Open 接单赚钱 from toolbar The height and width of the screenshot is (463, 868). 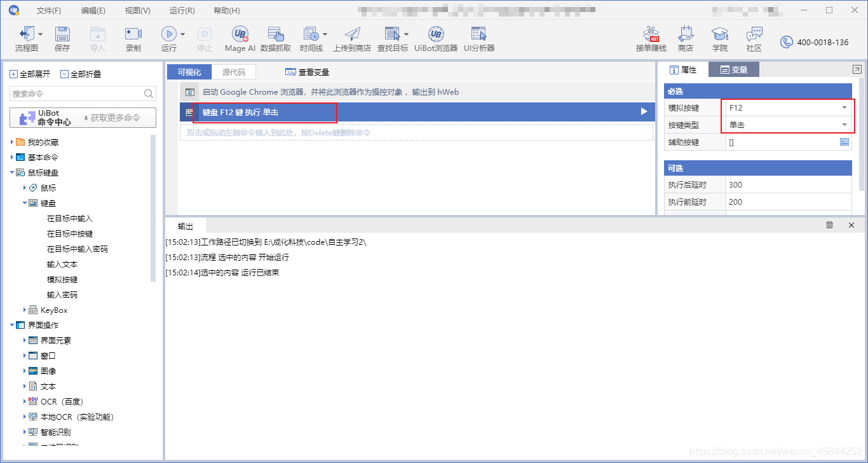(x=651, y=39)
